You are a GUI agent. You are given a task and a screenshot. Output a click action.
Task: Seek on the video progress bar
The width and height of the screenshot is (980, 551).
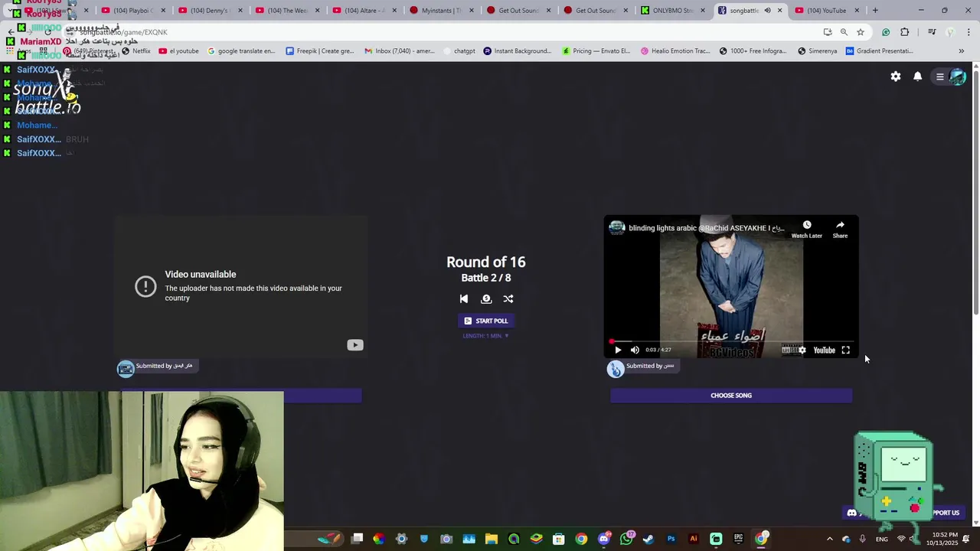point(731,341)
